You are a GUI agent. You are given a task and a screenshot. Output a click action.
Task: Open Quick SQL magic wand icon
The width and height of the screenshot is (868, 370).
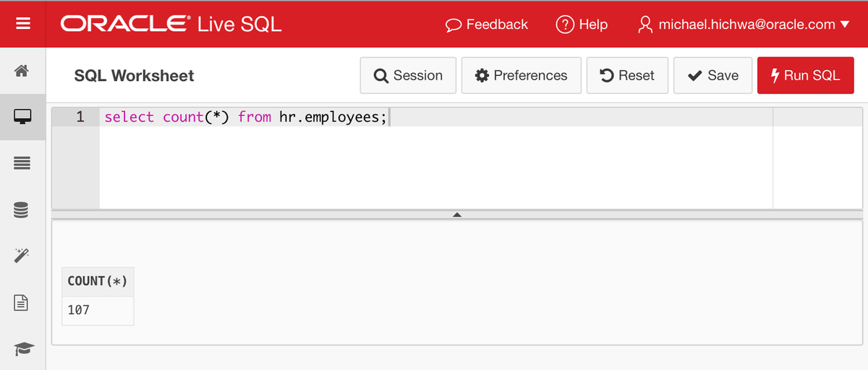pyautogui.click(x=22, y=256)
